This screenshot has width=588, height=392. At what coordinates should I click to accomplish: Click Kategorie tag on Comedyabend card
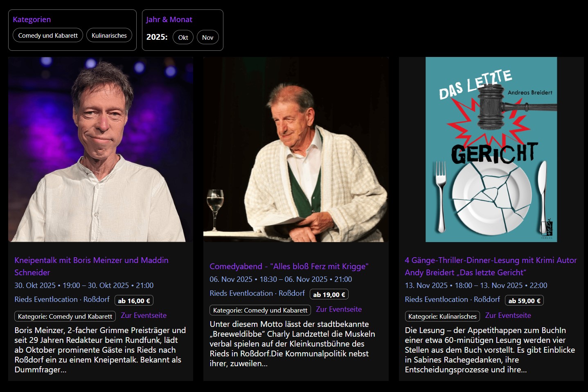point(260,310)
